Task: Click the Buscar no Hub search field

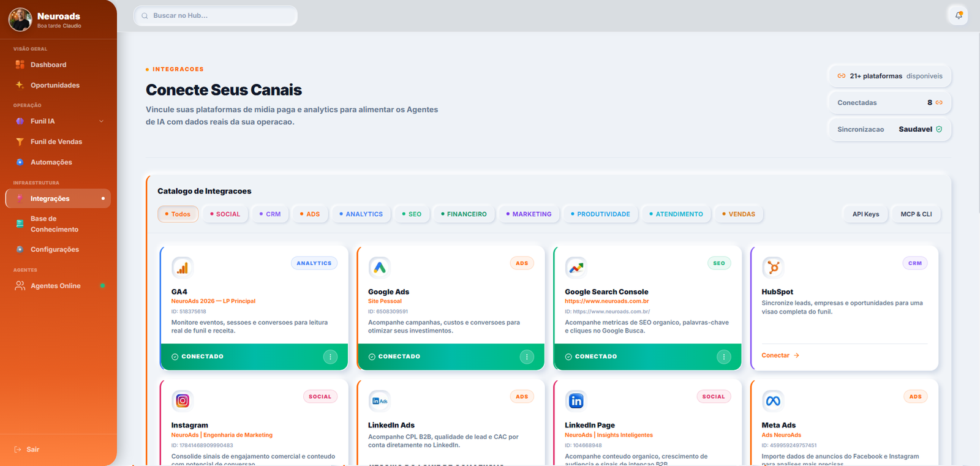Action: click(x=216, y=16)
